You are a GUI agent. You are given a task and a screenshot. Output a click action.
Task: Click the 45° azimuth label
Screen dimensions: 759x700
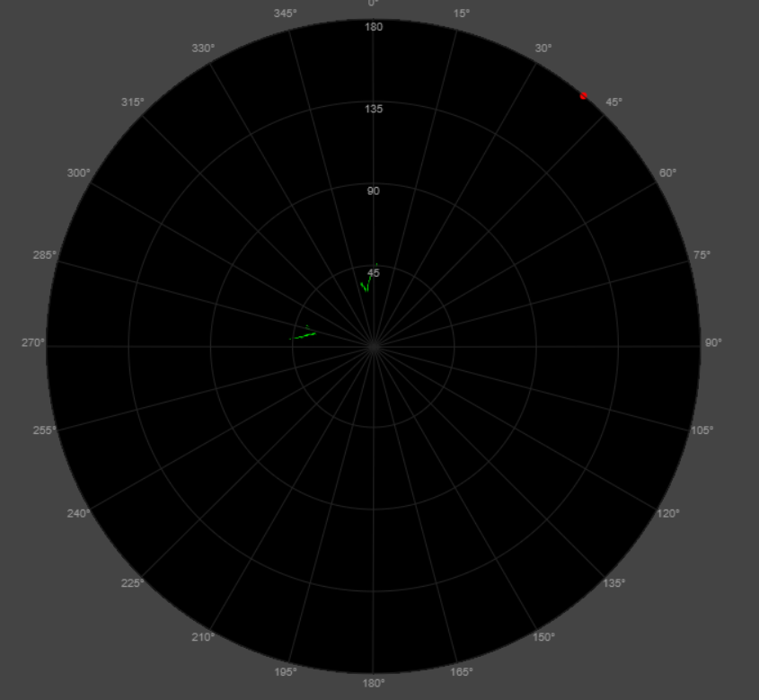click(x=615, y=101)
